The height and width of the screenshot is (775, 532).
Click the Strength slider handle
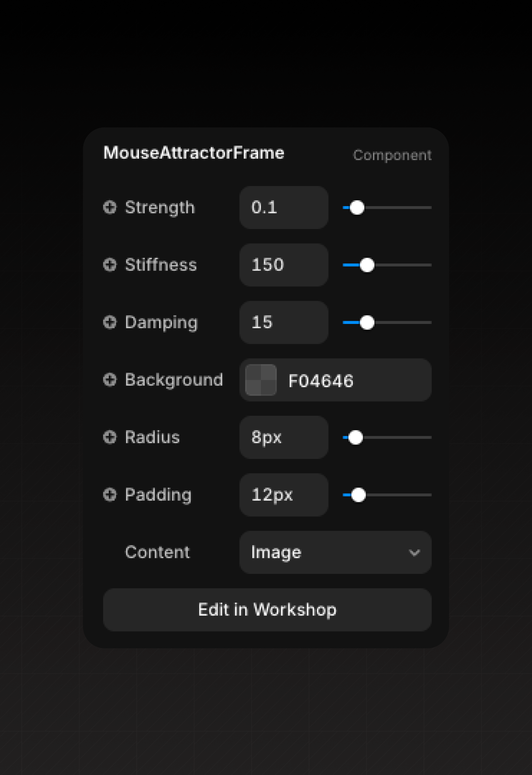pyautogui.click(x=357, y=208)
